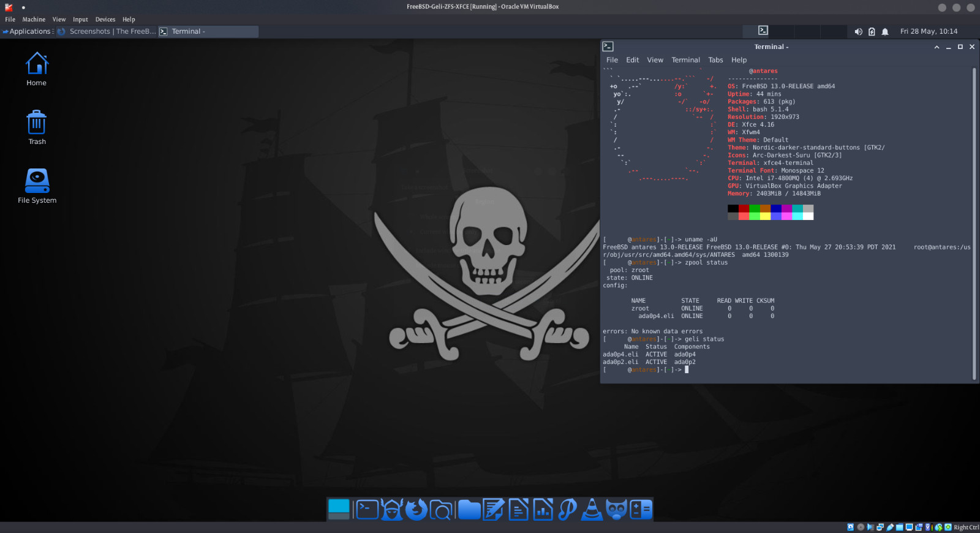
Task: Open the file manager folder in dock
Action: tap(469, 509)
